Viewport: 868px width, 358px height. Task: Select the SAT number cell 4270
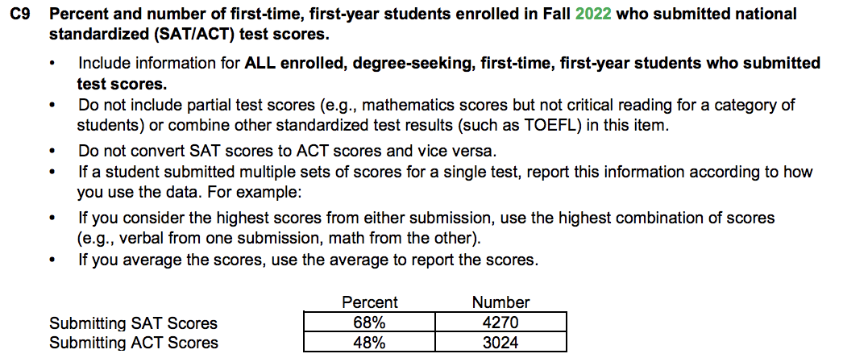pyautogui.click(x=500, y=322)
